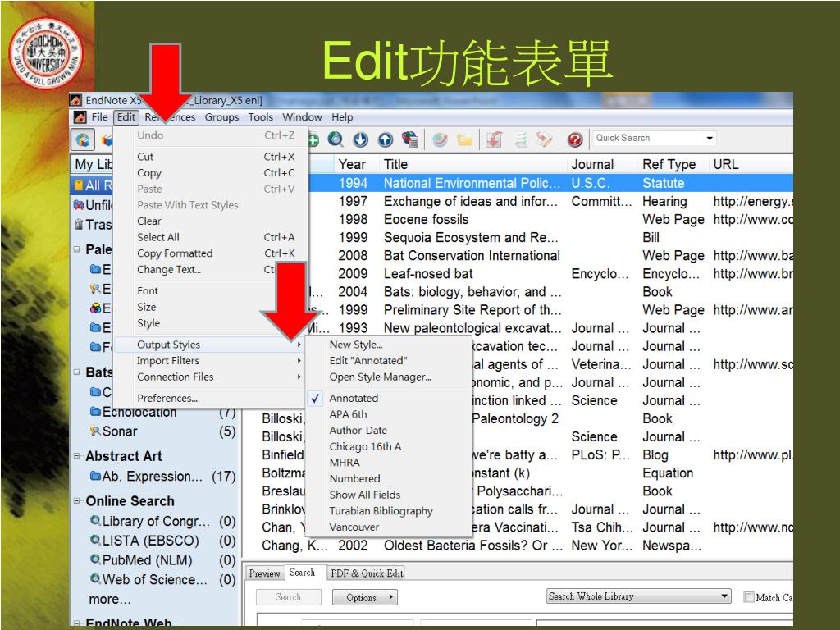Open the Quick Search dropdown arrow
Screen dimensions: 840x630
pyautogui.click(x=710, y=138)
